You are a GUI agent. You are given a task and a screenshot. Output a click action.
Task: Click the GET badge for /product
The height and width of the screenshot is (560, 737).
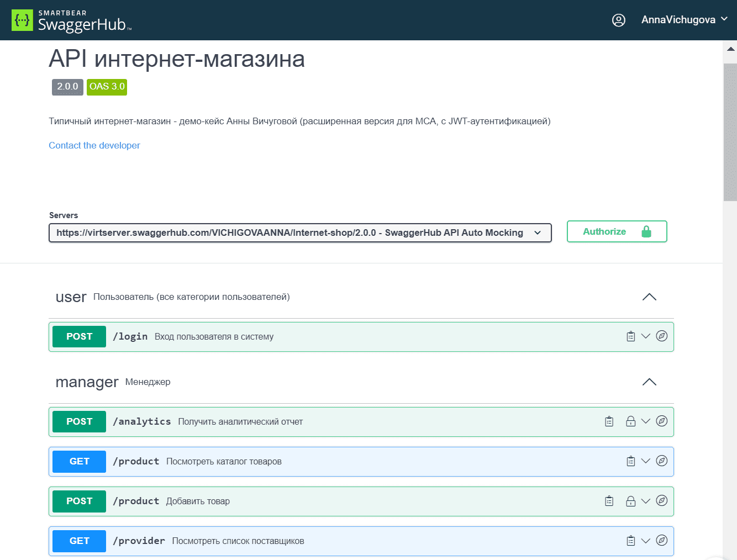(x=79, y=461)
